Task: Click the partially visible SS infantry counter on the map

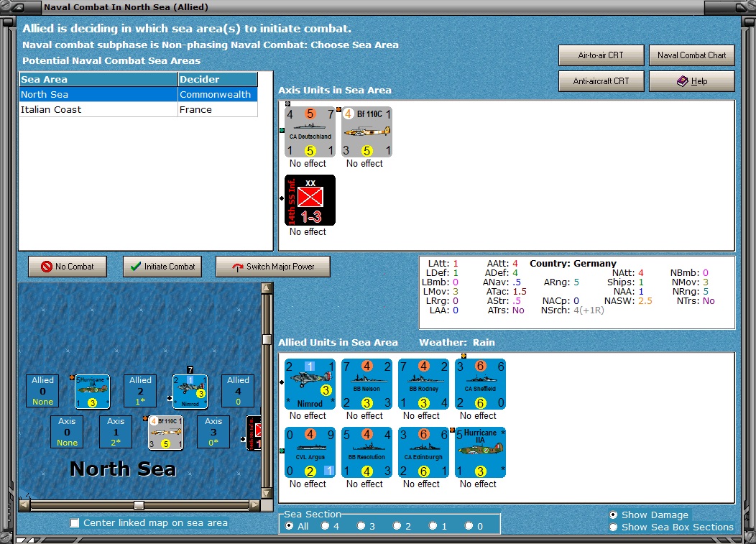Action: click(254, 433)
